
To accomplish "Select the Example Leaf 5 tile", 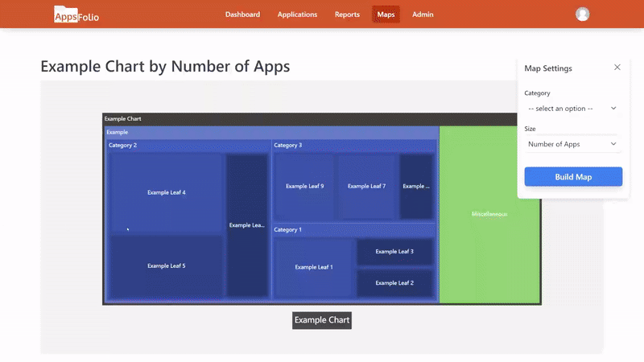I will (167, 265).
